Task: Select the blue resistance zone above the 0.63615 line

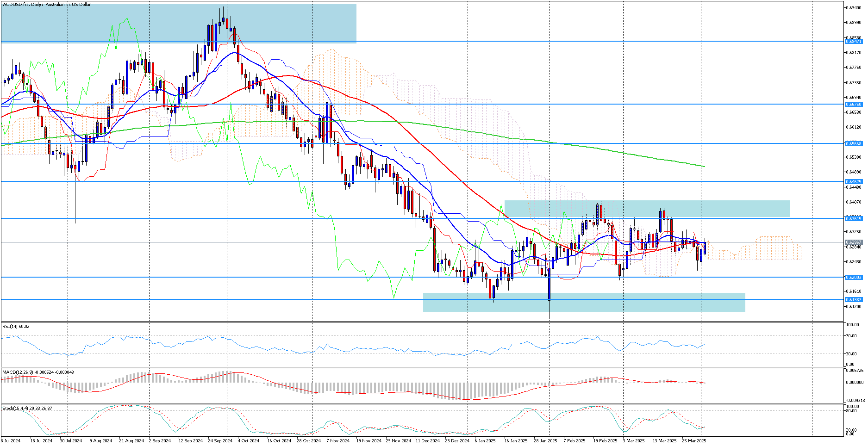Action: tap(647, 209)
